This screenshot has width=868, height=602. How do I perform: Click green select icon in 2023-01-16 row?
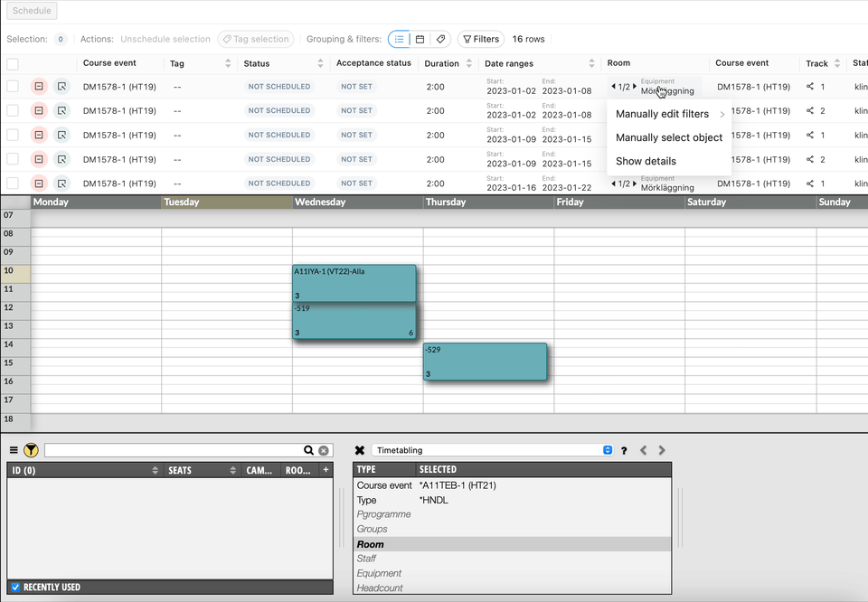click(61, 183)
